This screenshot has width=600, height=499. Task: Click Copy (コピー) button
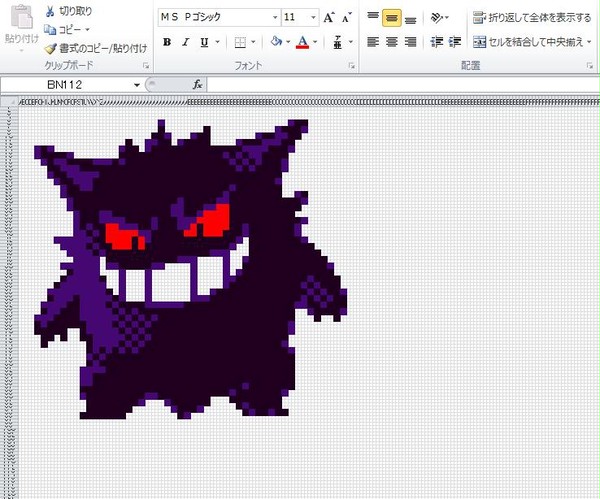63,29
